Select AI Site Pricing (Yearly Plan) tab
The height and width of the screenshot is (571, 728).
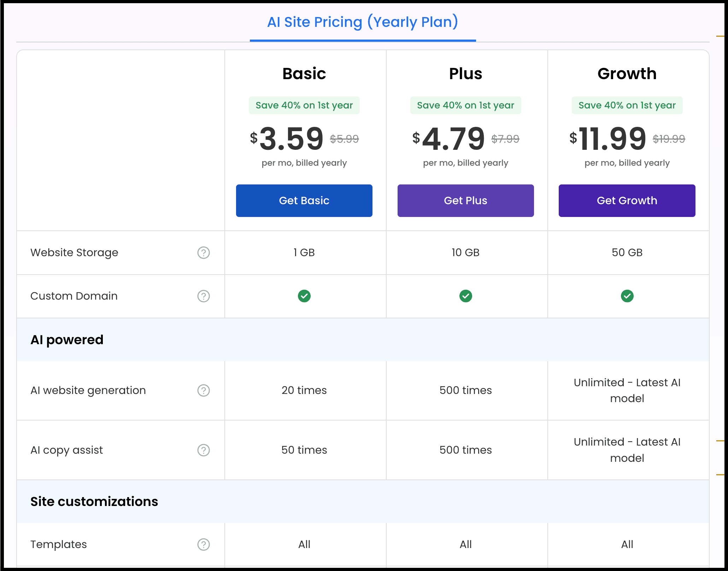pyautogui.click(x=363, y=22)
